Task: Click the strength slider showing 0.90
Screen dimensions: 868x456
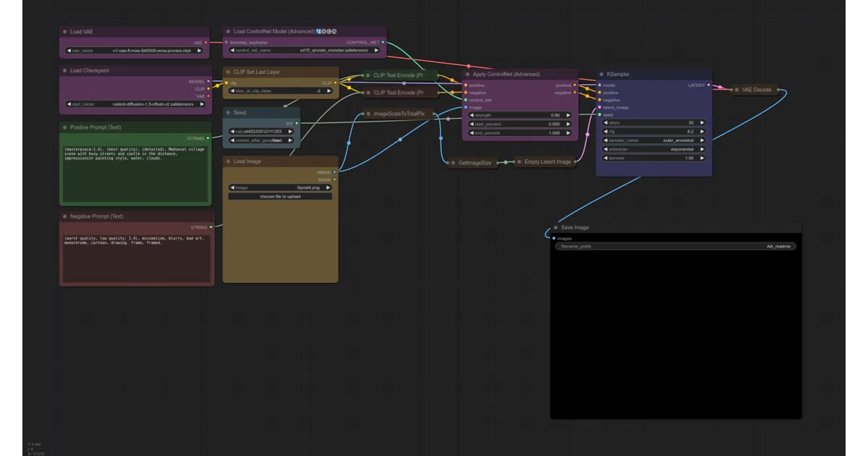Action: 520,115
